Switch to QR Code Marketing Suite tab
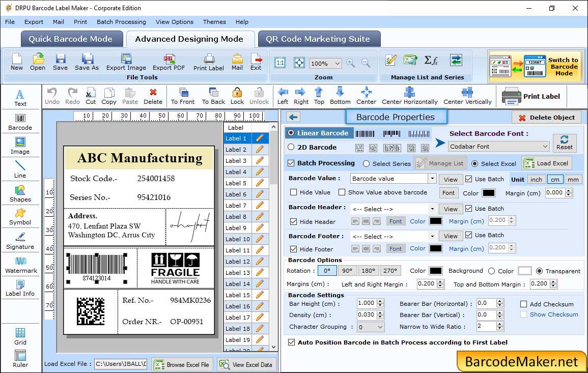This screenshot has height=373, width=588. point(319,39)
